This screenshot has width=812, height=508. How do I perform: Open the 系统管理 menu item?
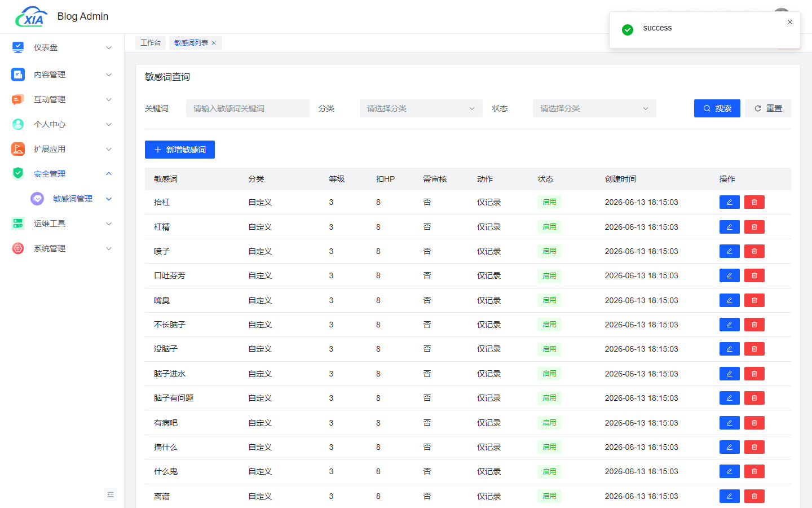pos(62,248)
